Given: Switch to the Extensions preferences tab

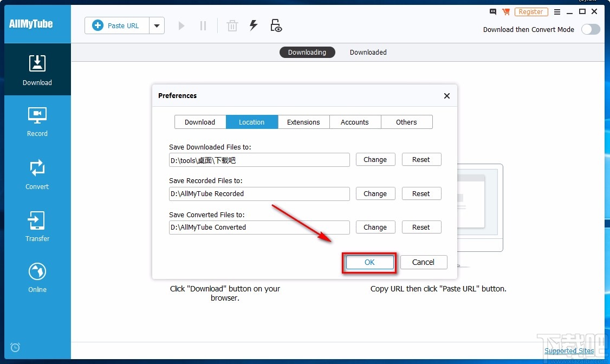Looking at the screenshot, I should coord(303,122).
